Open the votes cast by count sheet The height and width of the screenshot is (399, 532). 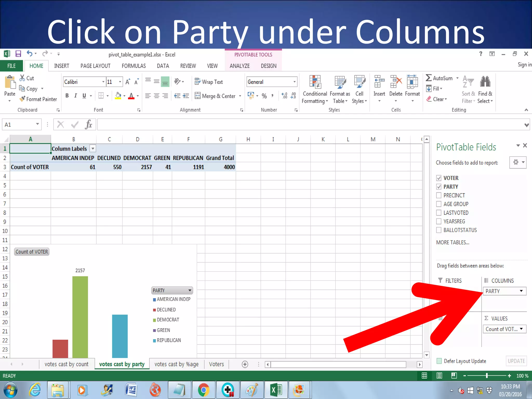click(x=66, y=364)
